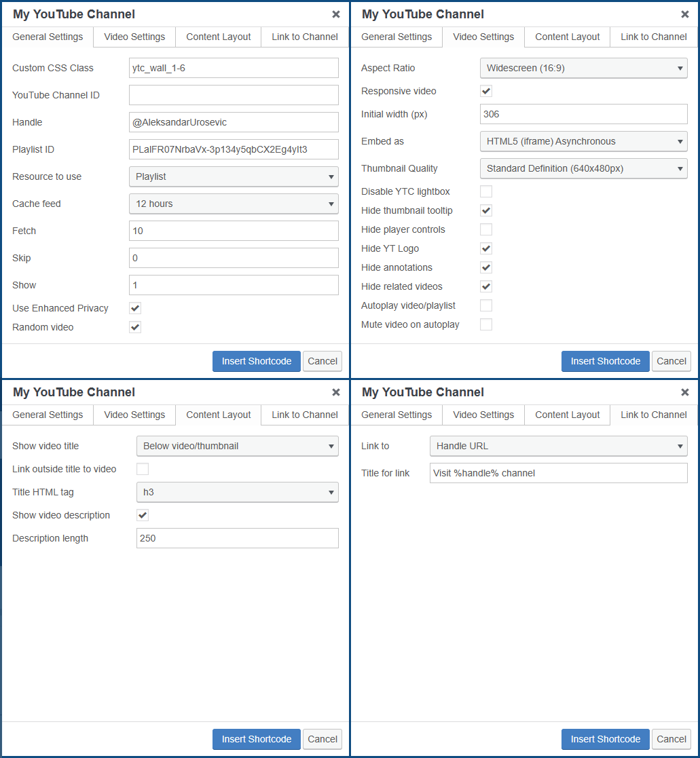Click the empty YouTube Channel ID field
This screenshot has width=700, height=758.
[234, 95]
